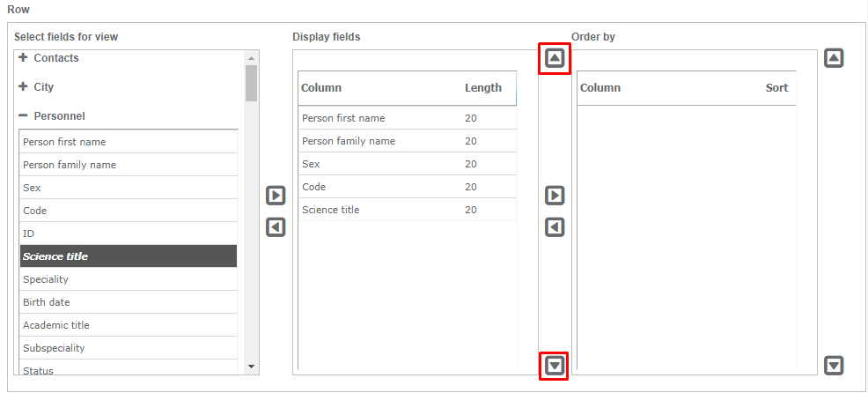Choose the Speciality field
This screenshot has width=868, height=393.
(129, 279)
